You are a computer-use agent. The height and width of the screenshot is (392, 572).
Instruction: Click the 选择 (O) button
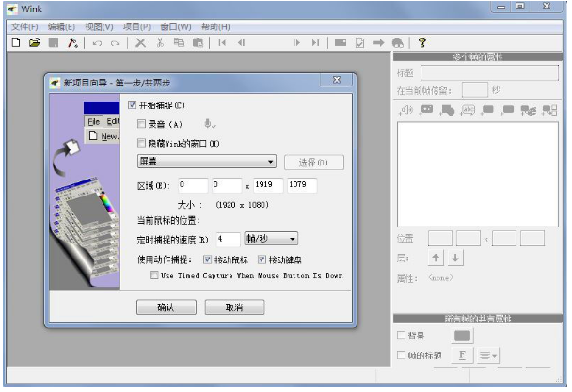tap(313, 163)
